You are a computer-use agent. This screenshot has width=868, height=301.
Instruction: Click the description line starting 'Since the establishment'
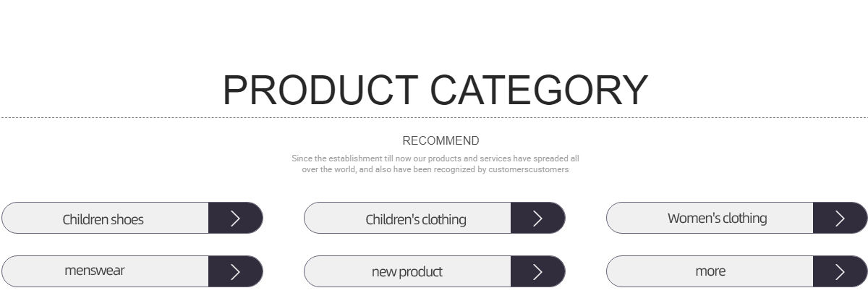435,158
